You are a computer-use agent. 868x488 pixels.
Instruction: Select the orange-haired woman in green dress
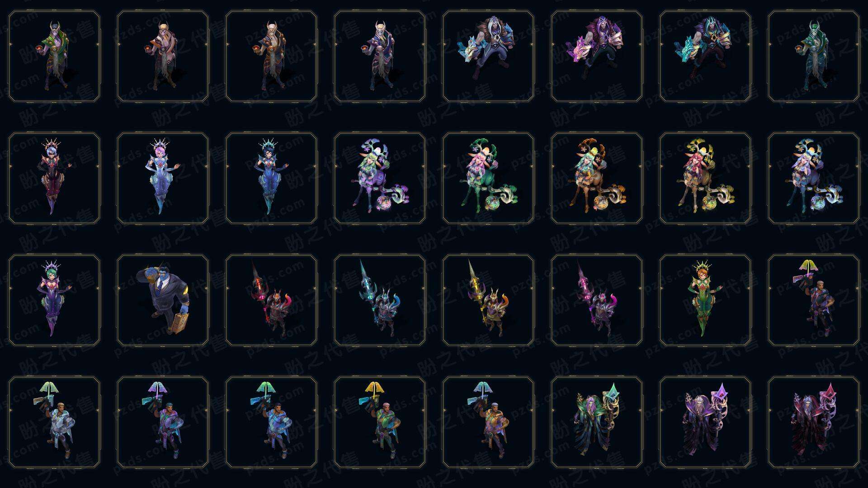tap(705, 300)
